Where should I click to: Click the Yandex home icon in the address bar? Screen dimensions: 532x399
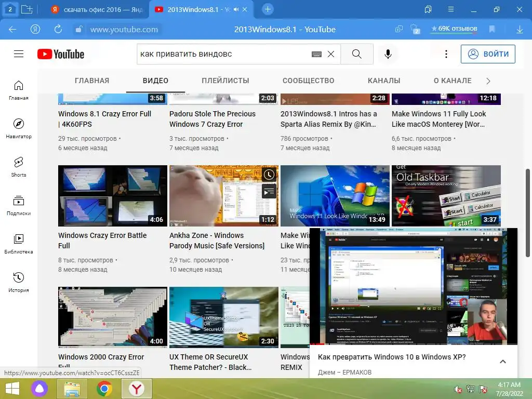[x=35, y=30]
